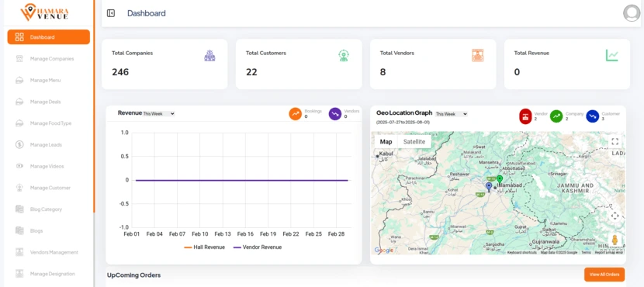Click the Total Vendors stall icon
Image resolution: width=644 pixels, height=287 pixels.
click(x=477, y=55)
